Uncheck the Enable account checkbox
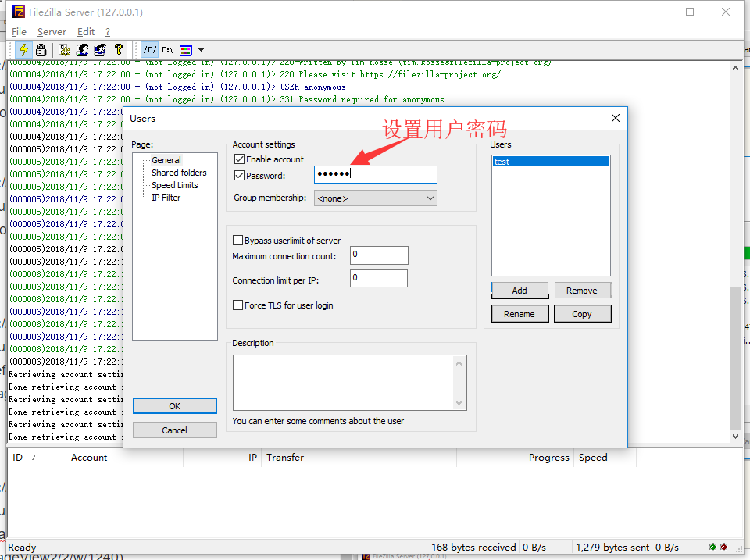Image resolution: width=750 pixels, height=560 pixels. [x=239, y=159]
